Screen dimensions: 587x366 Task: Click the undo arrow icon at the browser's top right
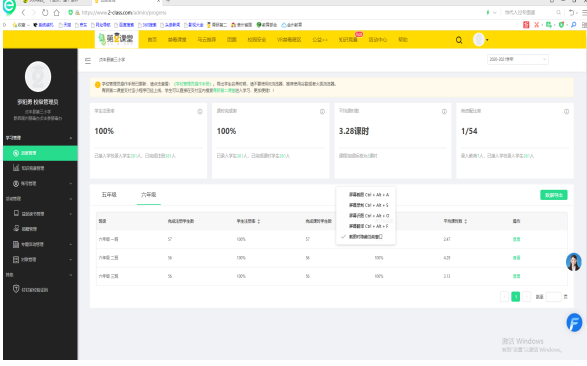pos(571,13)
